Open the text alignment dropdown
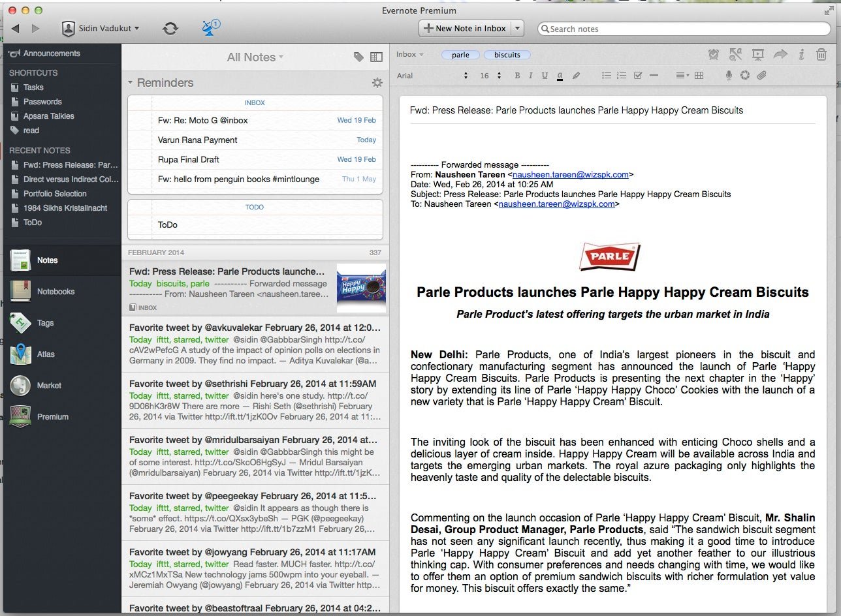841x616 pixels. 682,76
